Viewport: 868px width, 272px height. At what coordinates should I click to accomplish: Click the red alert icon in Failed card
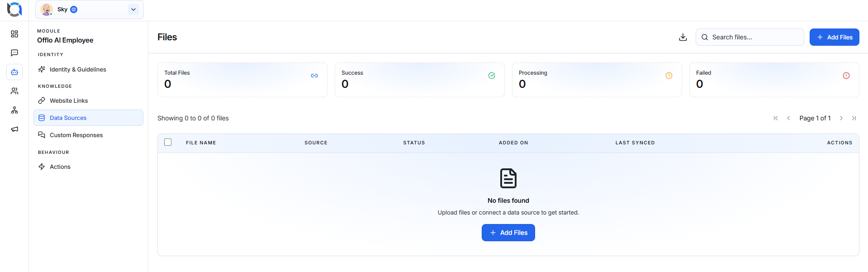846,76
